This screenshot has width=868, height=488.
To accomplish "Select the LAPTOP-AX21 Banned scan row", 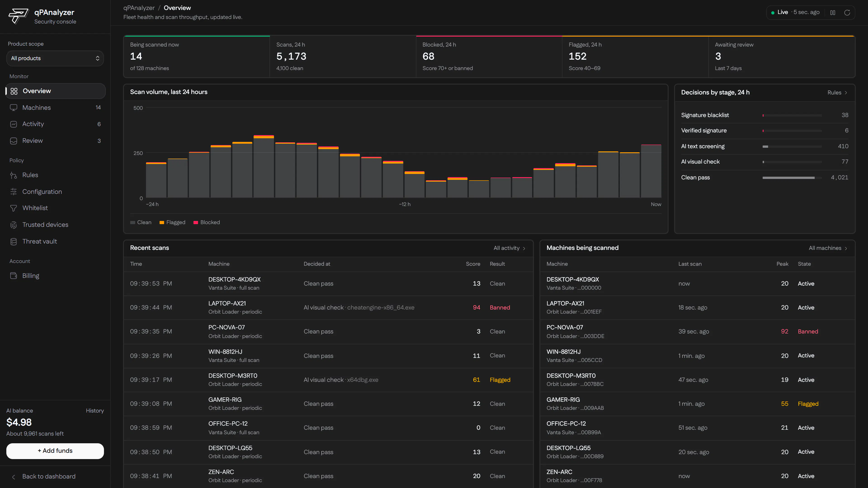I will click(328, 307).
